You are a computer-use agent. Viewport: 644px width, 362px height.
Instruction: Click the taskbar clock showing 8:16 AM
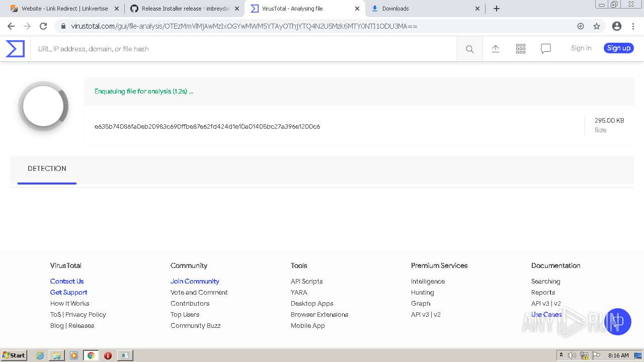click(x=618, y=355)
